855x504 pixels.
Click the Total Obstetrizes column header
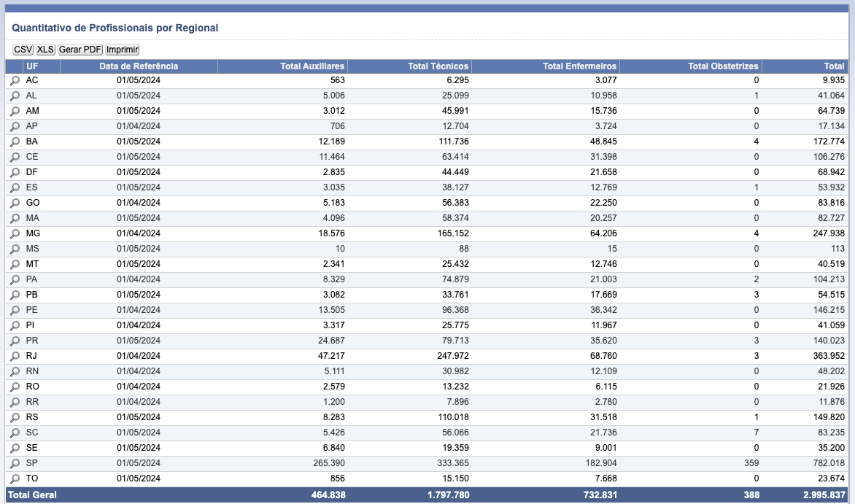click(723, 66)
